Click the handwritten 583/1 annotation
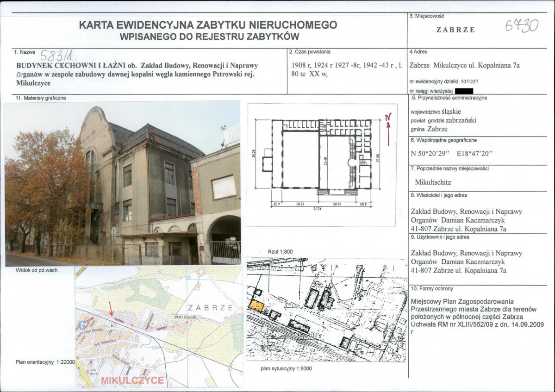The image size is (555, 392). click(59, 55)
